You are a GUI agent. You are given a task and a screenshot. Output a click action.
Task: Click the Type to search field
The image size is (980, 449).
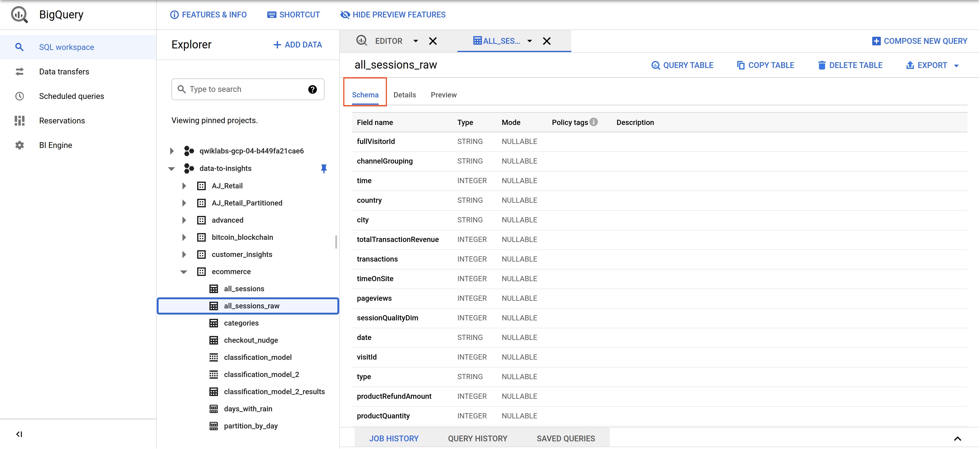[x=243, y=89]
